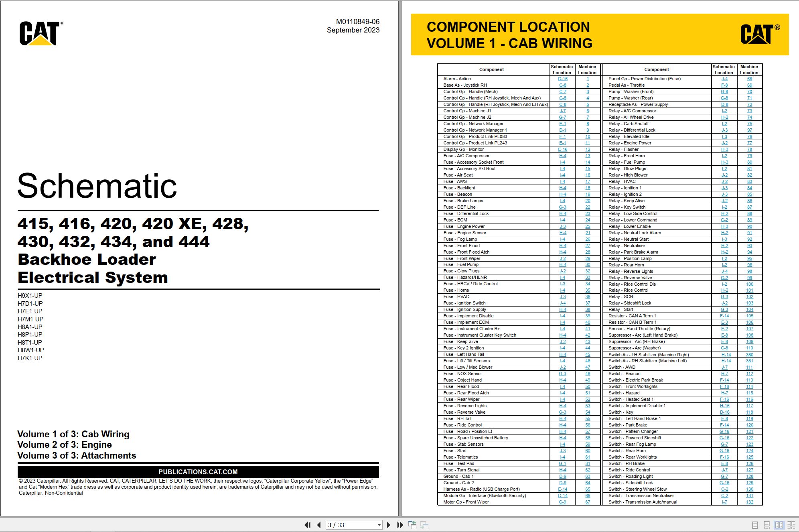Click machine location 97 for Relay - Differential Lock
Image resolution: width=799 pixels, height=532 pixels.
tap(750, 130)
